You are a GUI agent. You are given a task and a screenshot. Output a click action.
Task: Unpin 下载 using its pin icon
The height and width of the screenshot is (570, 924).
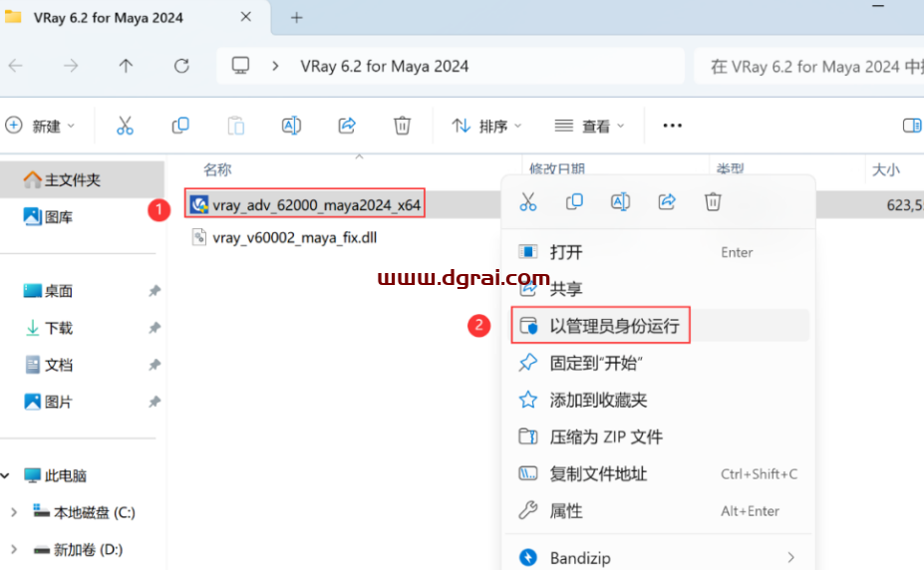(154, 328)
